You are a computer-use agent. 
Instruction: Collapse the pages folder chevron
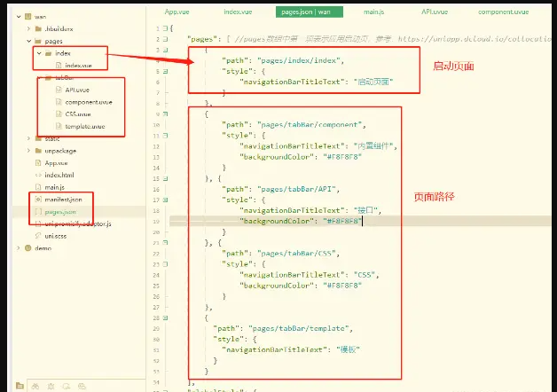click(28, 41)
